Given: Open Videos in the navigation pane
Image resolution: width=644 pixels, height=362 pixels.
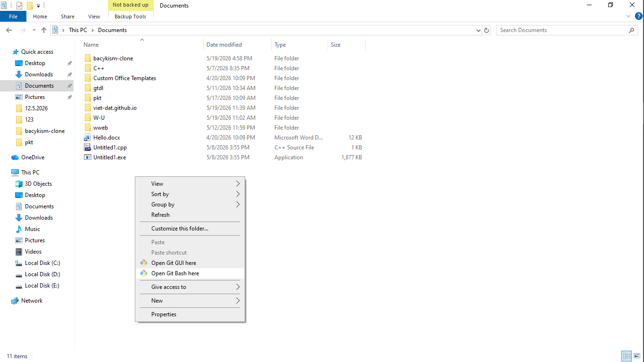Looking at the screenshot, I should pos(33,252).
